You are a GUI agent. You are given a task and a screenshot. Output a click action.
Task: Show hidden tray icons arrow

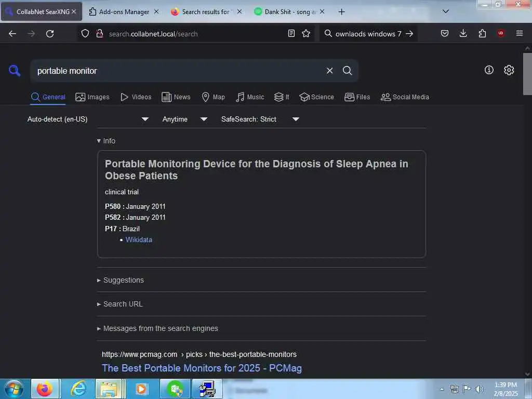pyautogui.click(x=442, y=389)
